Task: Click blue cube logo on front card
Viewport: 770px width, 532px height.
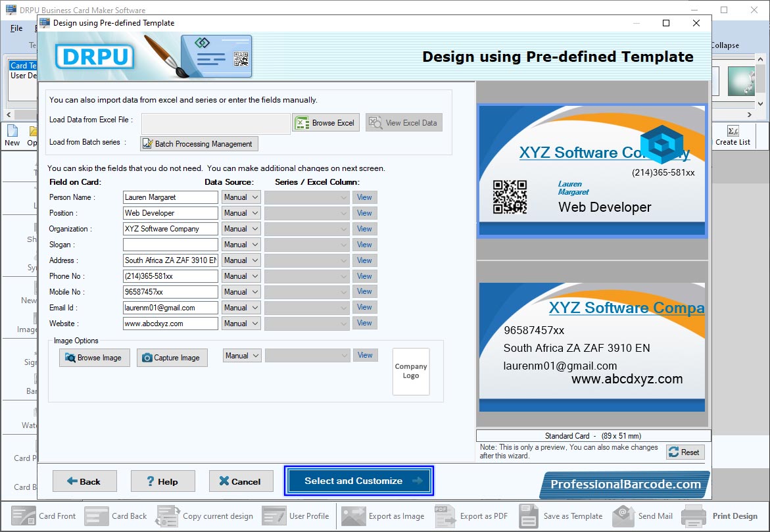Action: click(662, 143)
